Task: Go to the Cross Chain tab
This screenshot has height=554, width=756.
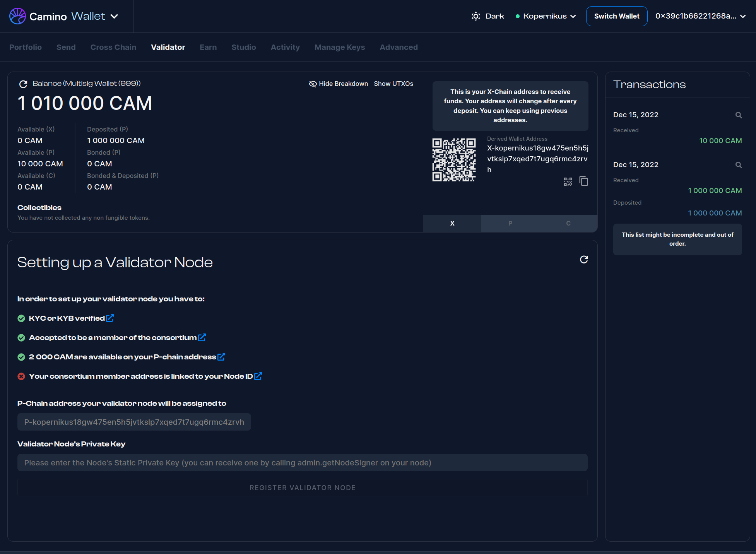Action: [113, 47]
